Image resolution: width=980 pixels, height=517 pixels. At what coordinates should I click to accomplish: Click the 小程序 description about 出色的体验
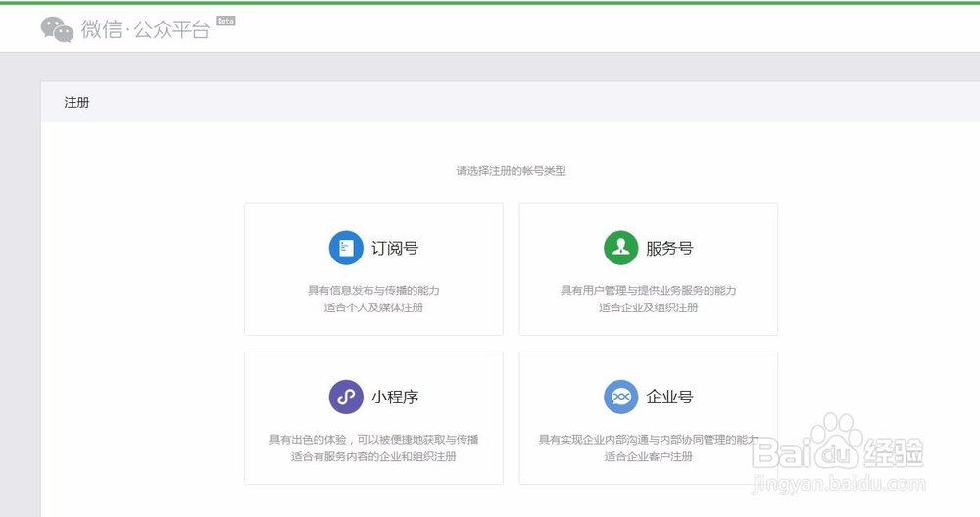[373, 440]
